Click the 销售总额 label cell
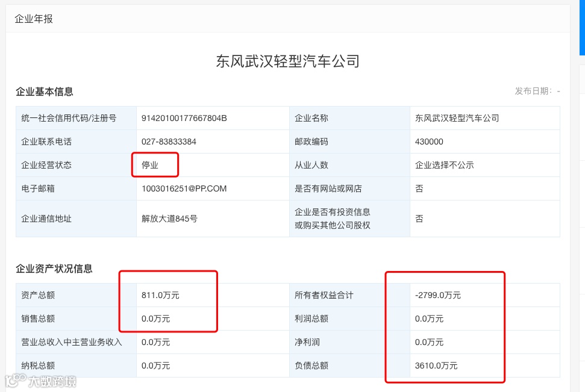Viewport: 585px width, 392px height. [x=76, y=319]
